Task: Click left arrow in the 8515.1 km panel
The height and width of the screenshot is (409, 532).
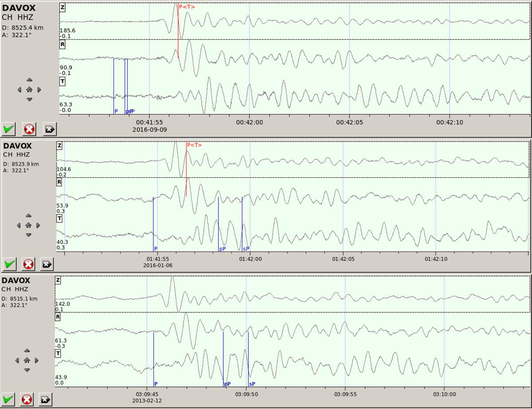Action: tap(17, 360)
